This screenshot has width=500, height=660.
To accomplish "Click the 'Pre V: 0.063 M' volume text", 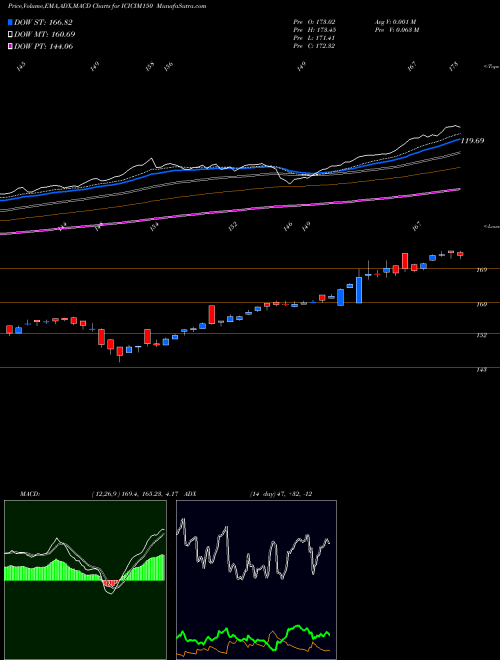I will tap(396, 29).
